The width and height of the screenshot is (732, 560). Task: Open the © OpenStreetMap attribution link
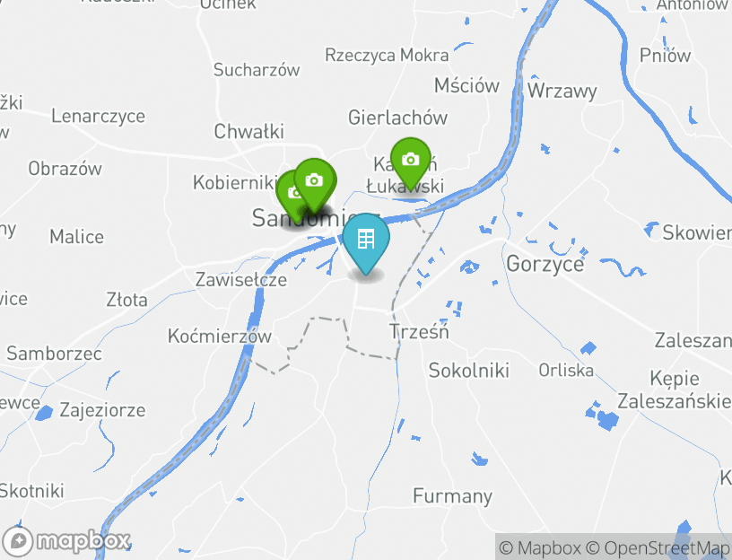click(x=658, y=547)
